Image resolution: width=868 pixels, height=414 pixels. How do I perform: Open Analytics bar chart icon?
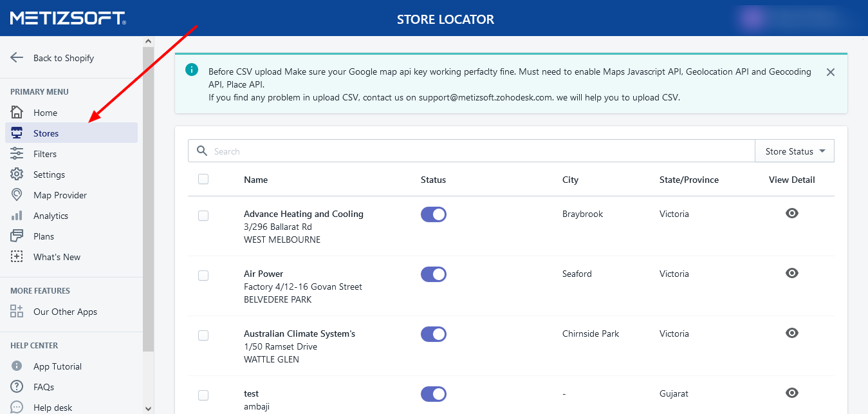[17, 216]
